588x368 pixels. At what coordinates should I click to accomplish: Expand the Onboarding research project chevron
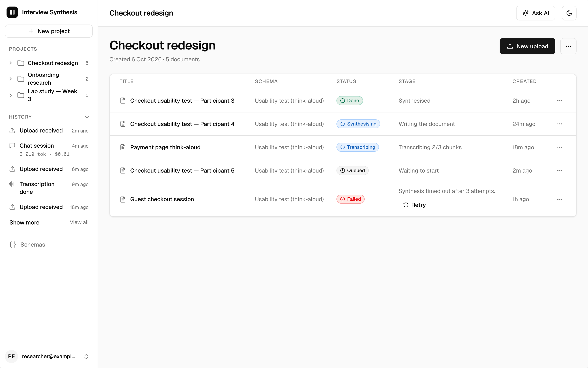10,79
